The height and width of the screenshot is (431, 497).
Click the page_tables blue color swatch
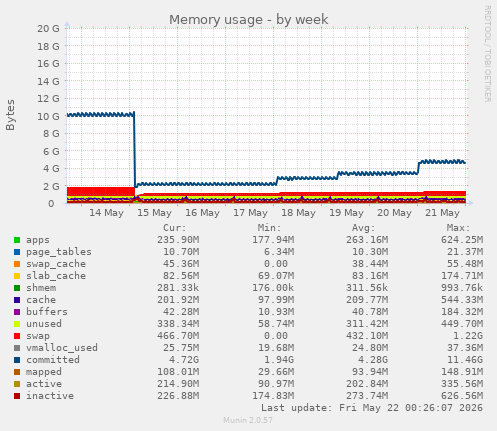point(17,252)
